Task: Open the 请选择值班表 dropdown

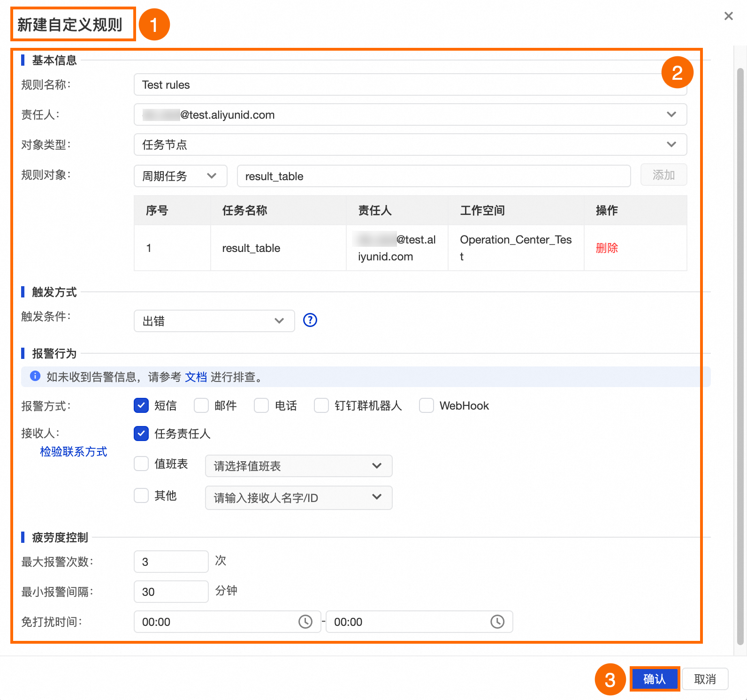Action: (x=299, y=466)
